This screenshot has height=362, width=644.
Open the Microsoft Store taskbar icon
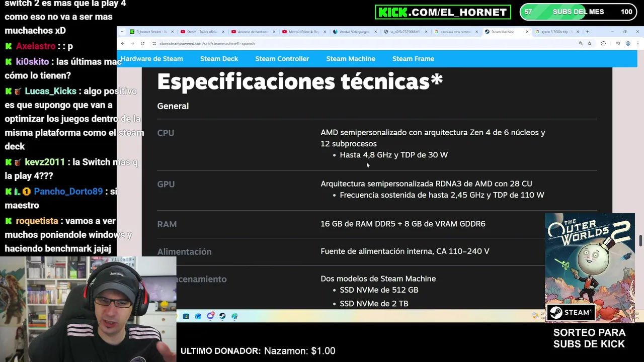[186, 316]
